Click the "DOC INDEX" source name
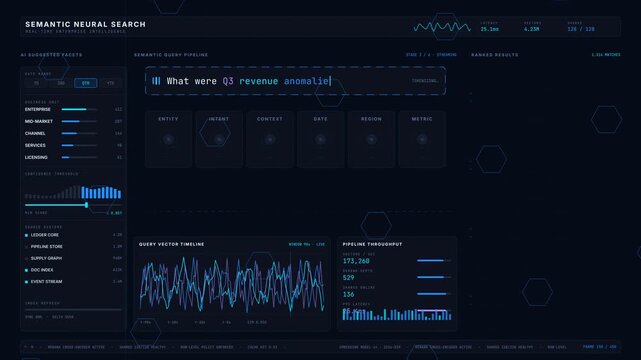 (x=42, y=270)
